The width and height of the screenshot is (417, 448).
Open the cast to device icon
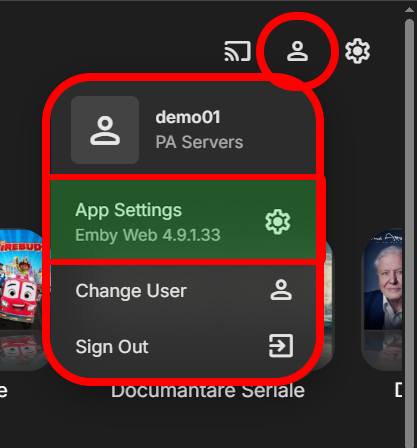pyautogui.click(x=238, y=51)
